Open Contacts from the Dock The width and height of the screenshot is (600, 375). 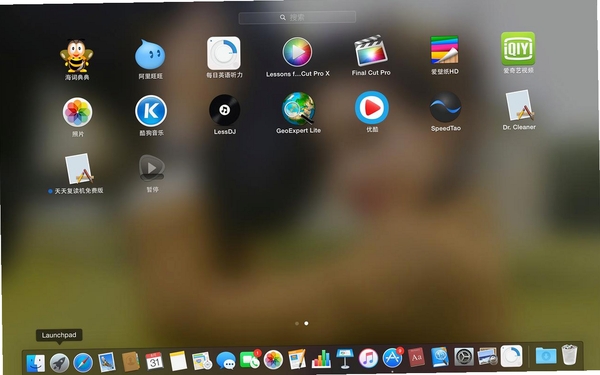[130, 362]
